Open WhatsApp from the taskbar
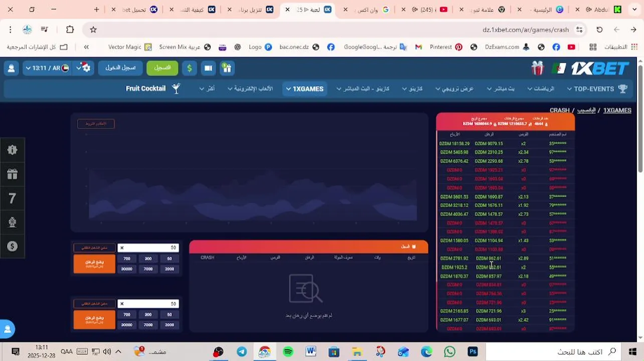Image resolution: width=644 pixels, height=361 pixels. [x=449, y=351]
